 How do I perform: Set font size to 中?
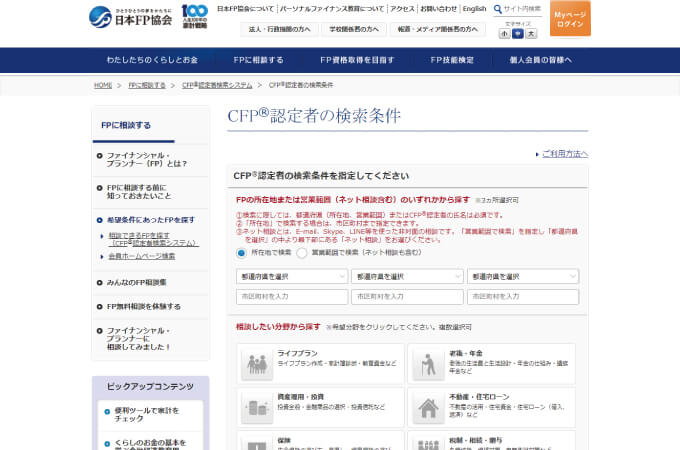pyautogui.click(x=518, y=34)
